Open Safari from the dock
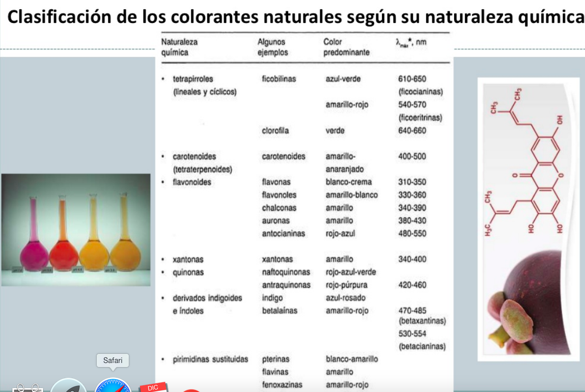Image resolution: width=585 pixels, height=392 pixels. tap(113, 385)
